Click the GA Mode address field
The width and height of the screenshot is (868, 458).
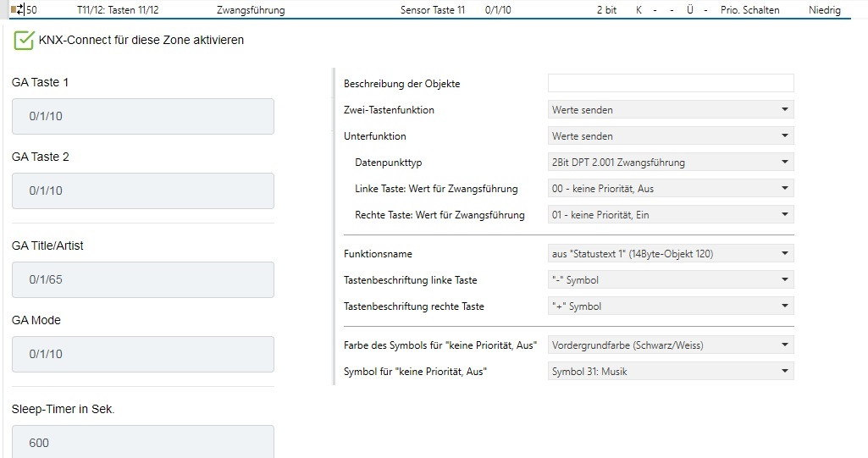[142, 354]
